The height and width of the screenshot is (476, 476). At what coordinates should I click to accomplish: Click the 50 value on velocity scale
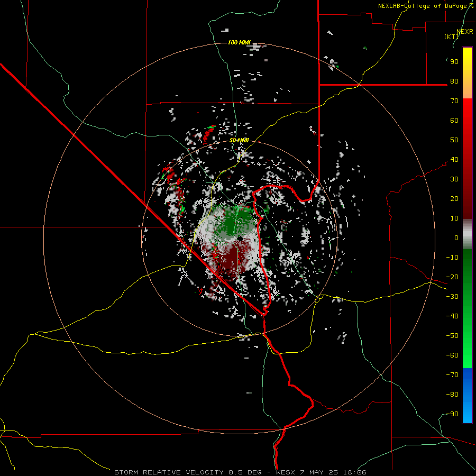[454, 140]
